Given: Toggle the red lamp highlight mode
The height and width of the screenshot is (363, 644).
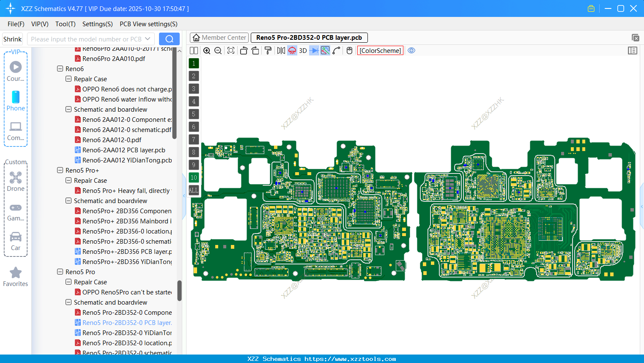Looking at the screenshot, I should (292, 50).
